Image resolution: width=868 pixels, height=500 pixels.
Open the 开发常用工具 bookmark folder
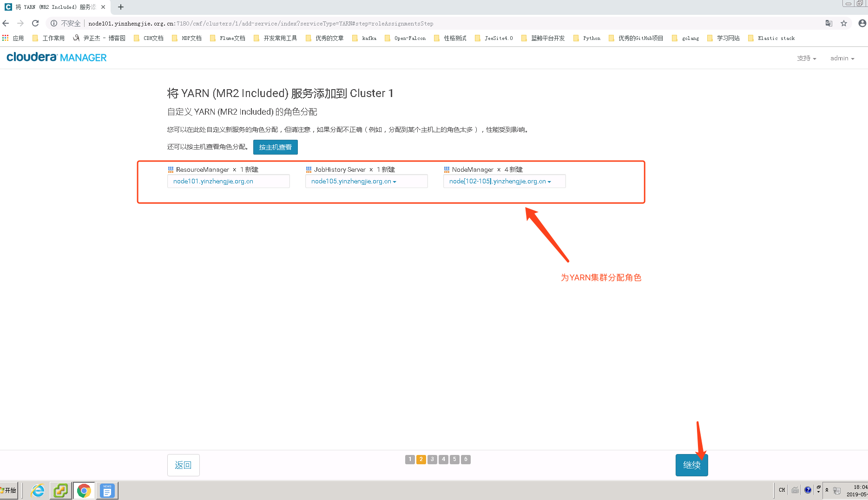coord(275,38)
